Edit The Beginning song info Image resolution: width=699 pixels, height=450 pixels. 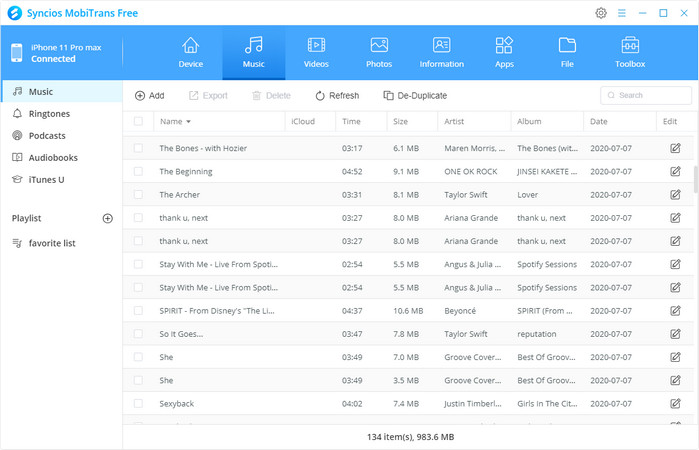click(x=675, y=171)
